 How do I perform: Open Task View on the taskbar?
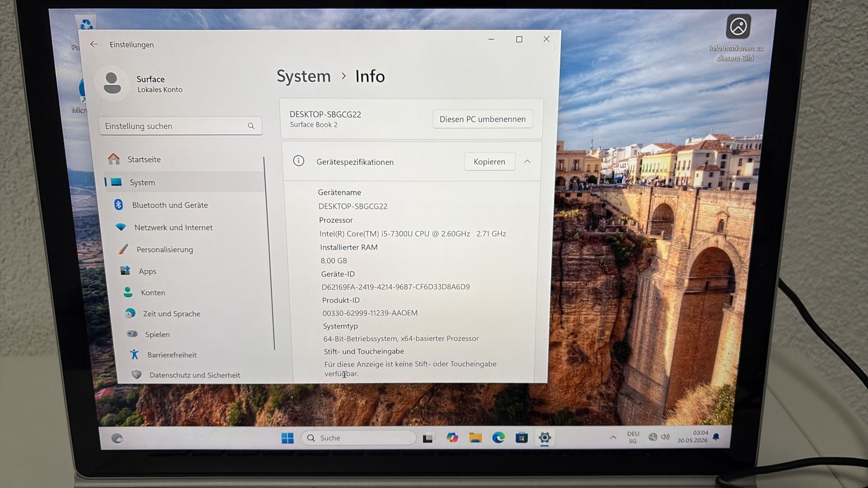[x=428, y=438]
